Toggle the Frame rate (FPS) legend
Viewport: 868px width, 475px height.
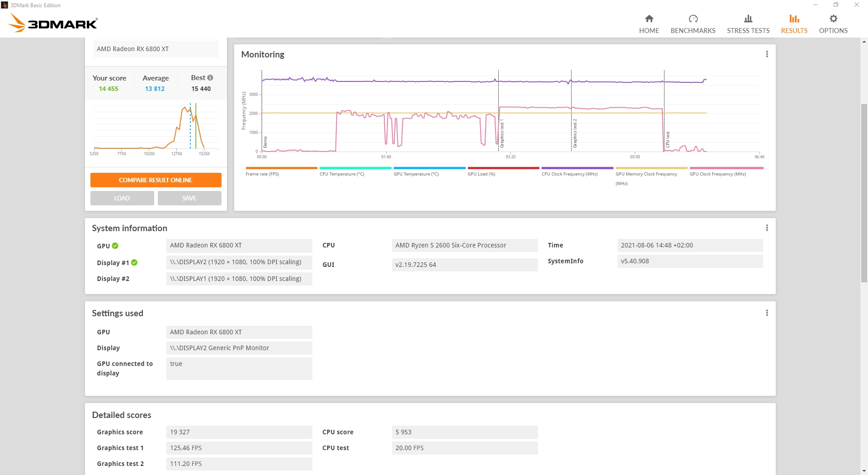[281, 171]
